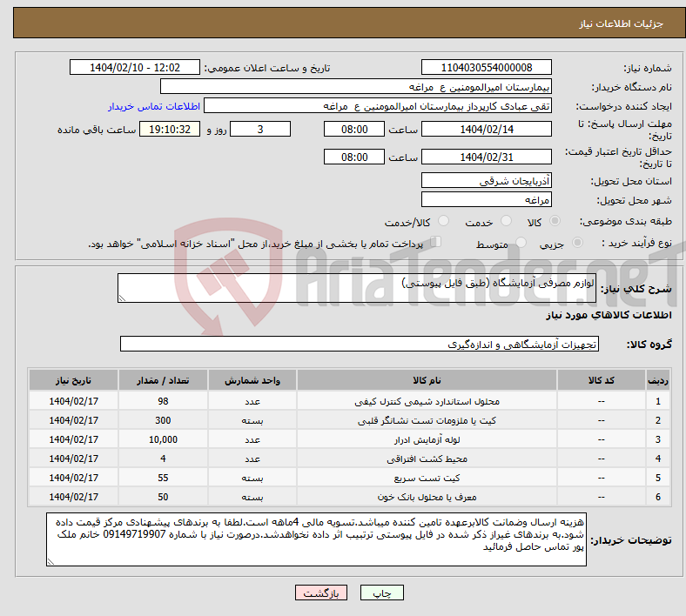
Task: Click the price validity date 1404/02/31
Action: (486, 157)
